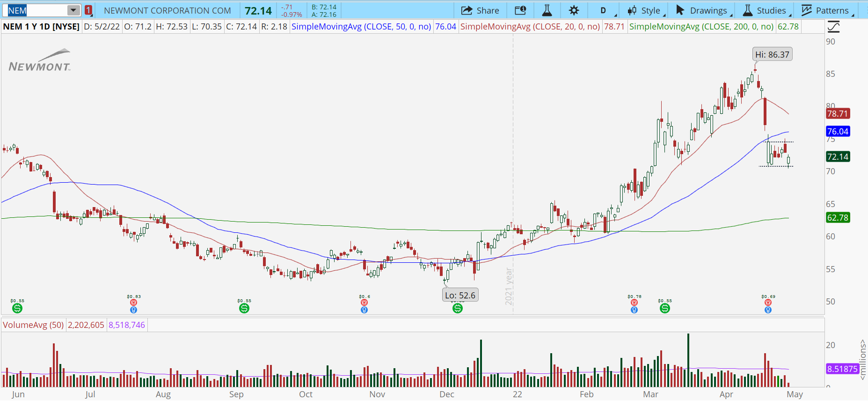Click the curve icon above price axis
Screen dimensions: 868x401
pos(833,27)
